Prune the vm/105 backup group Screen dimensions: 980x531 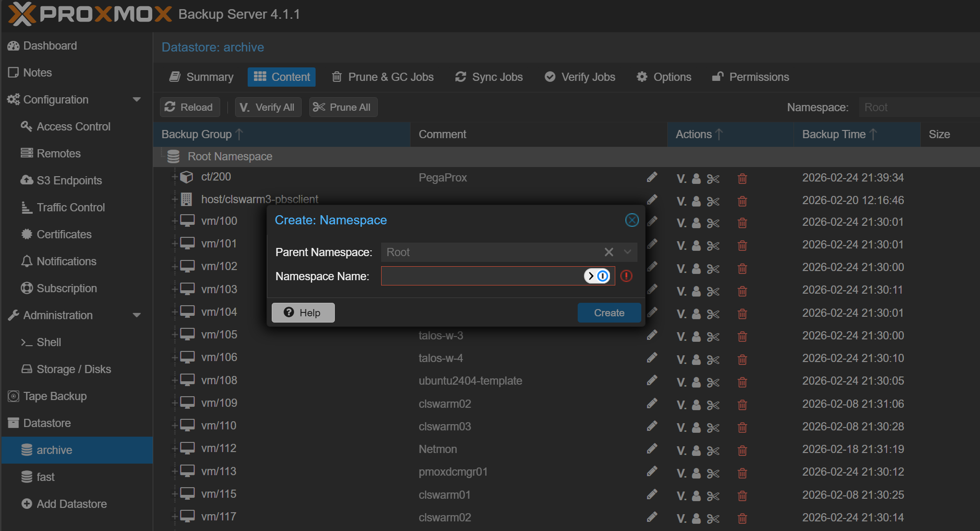pos(713,337)
